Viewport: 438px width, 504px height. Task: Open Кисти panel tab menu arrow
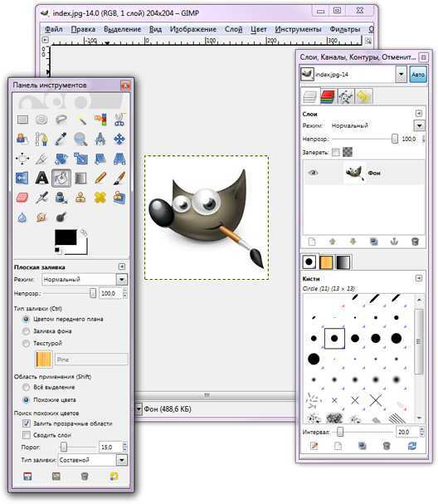pos(418,278)
